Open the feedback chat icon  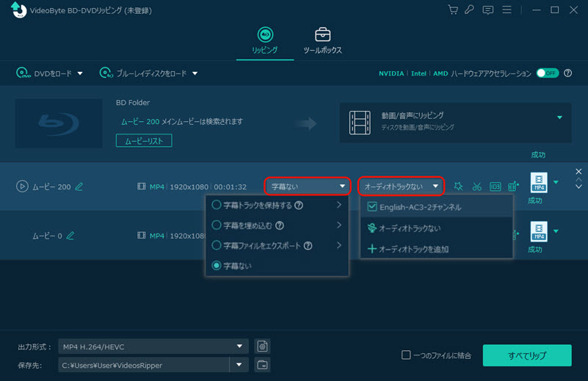(x=488, y=10)
